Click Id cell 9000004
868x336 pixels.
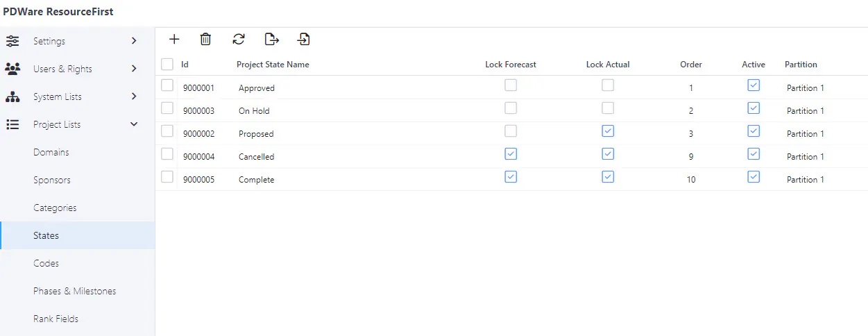click(x=198, y=157)
